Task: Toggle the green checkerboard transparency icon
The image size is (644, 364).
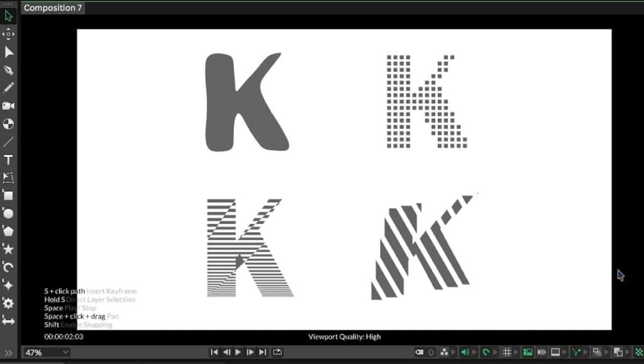Action: coord(639,352)
